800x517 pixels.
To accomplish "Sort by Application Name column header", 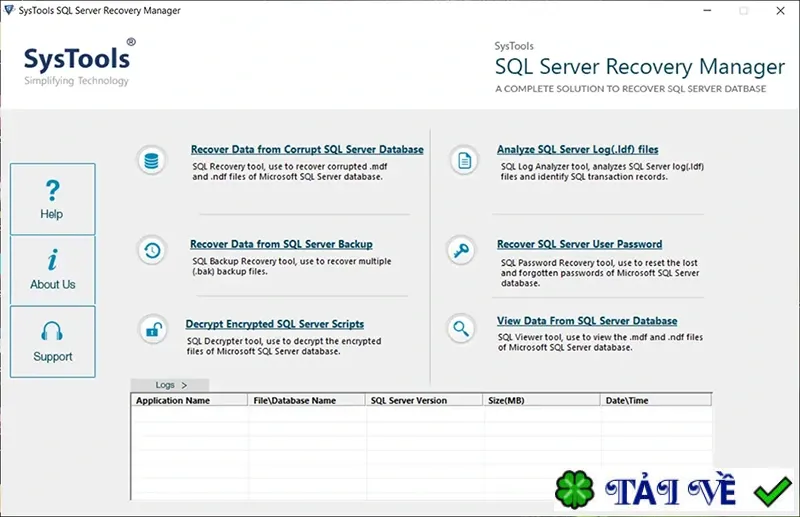I will [x=189, y=400].
